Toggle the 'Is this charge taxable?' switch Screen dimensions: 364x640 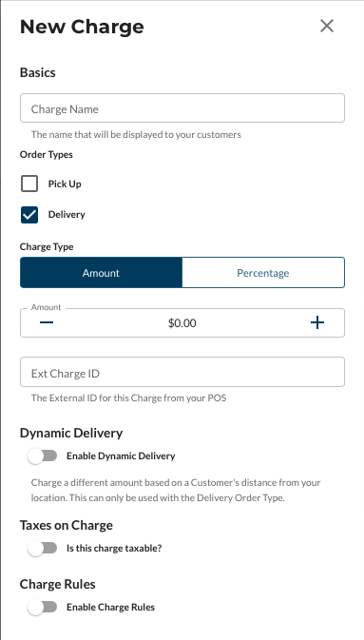(43, 548)
